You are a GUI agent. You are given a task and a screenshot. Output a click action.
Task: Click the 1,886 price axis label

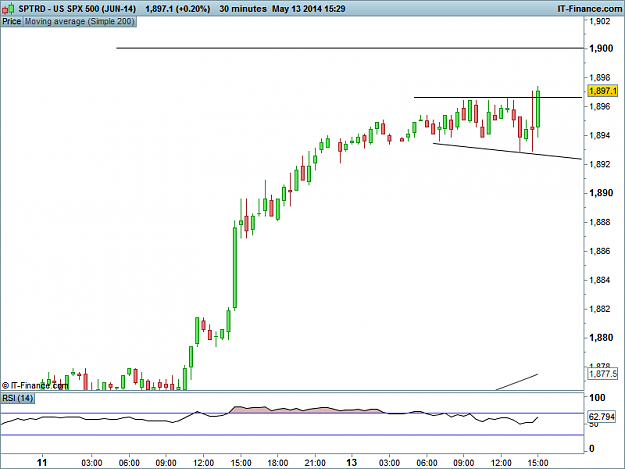click(x=600, y=251)
